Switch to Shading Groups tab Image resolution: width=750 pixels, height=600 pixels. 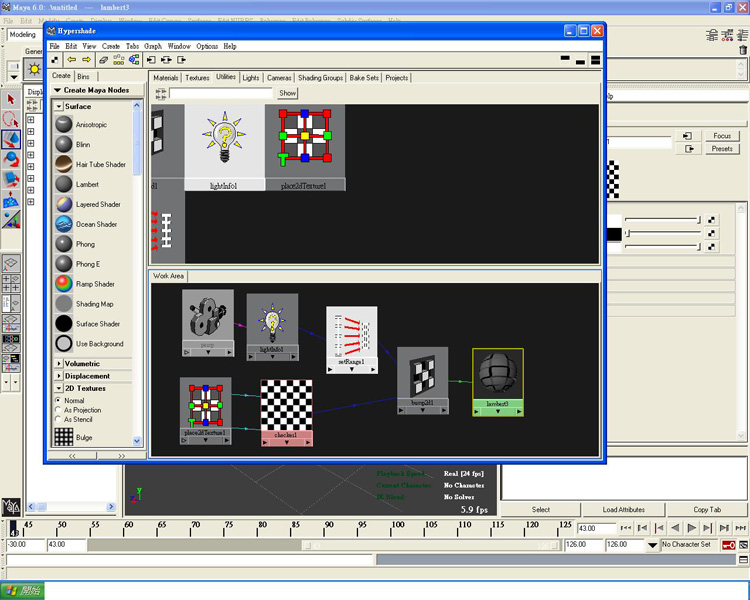(320, 78)
